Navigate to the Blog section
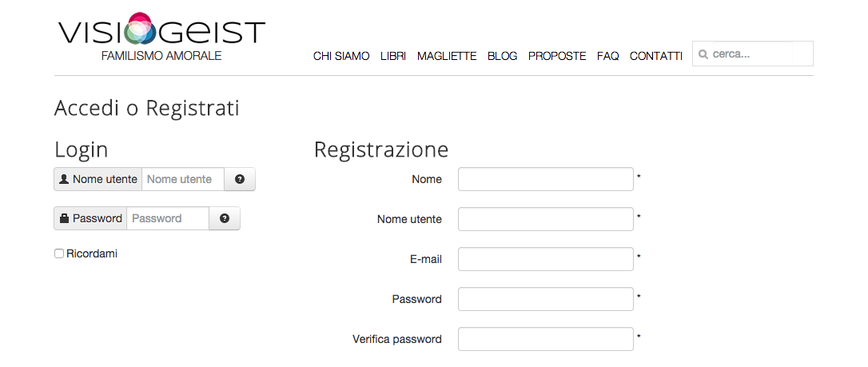 [502, 56]
